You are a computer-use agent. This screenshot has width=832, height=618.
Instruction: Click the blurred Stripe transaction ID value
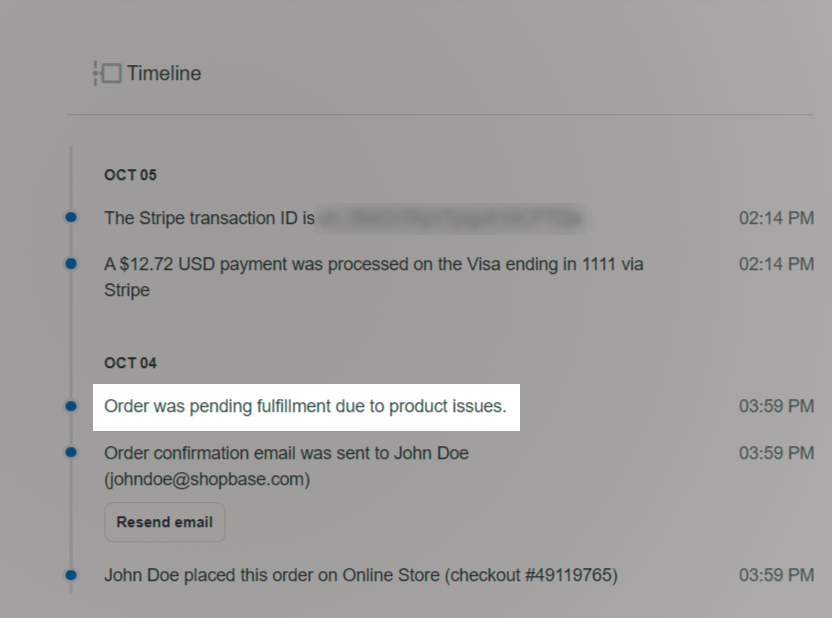(450, 217)
